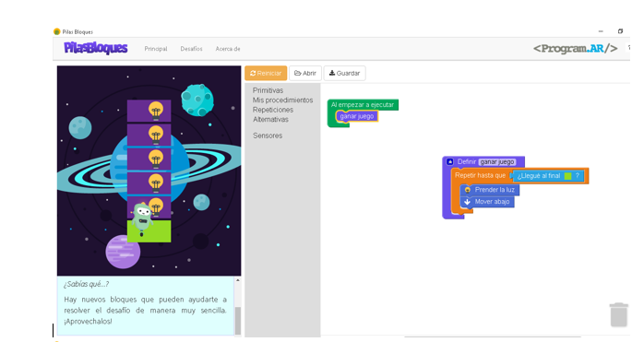Edit the 'ganar juego' procedure name field
This screenshot has width=644, height=342.
[x=497, y=161]
